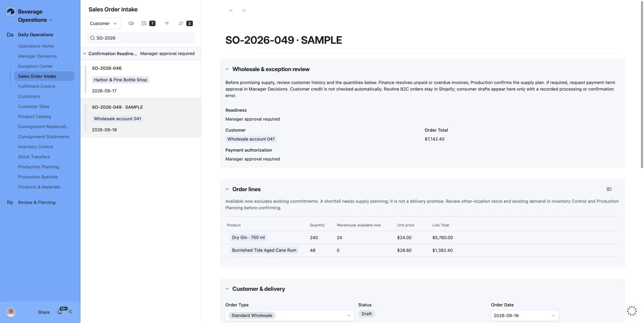This screenshot has width=644, height=323.
Task: Open Fulfillment Control in the sidebar
Action: pos(37,86)
